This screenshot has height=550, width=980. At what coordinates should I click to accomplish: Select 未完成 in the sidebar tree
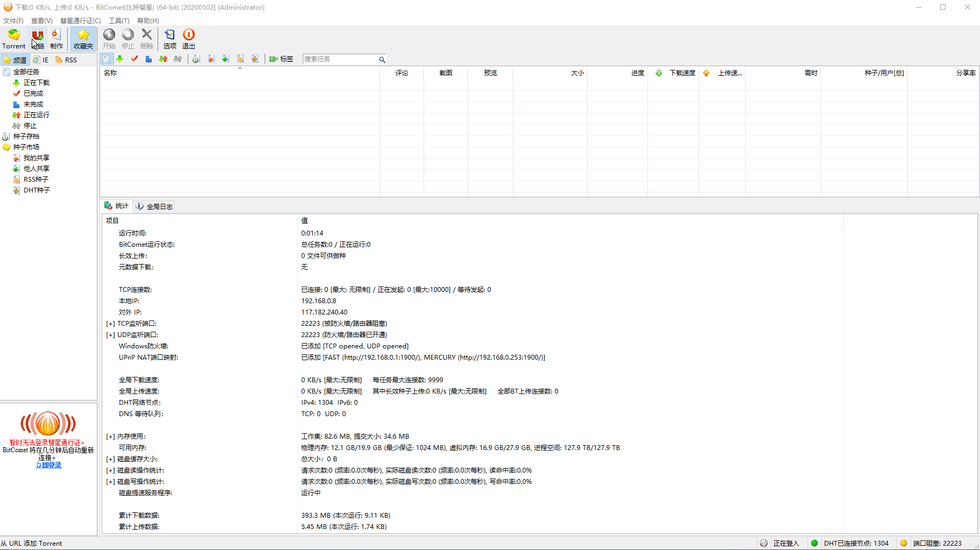tap(33, 104)
